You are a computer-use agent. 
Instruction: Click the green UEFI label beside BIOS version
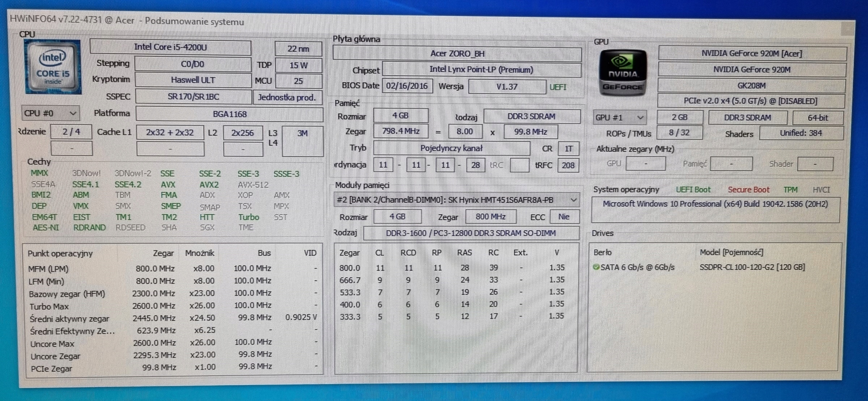pyautogui.click(x=558, y=87)
